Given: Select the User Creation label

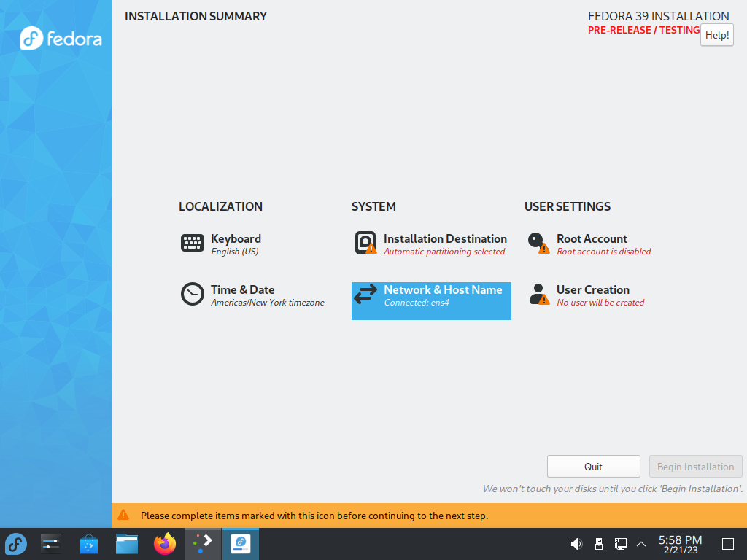Looking at the screenshot, I should point(592,289).
